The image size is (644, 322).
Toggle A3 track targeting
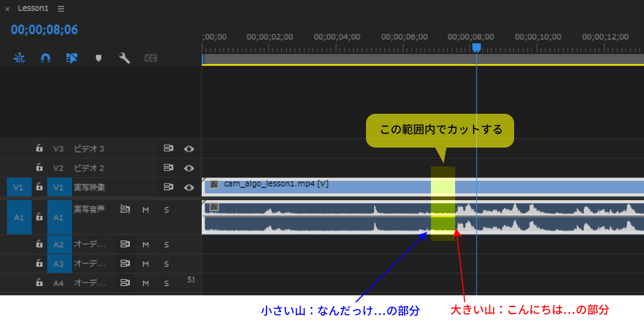pyautogui.click(x=58, y=264)
